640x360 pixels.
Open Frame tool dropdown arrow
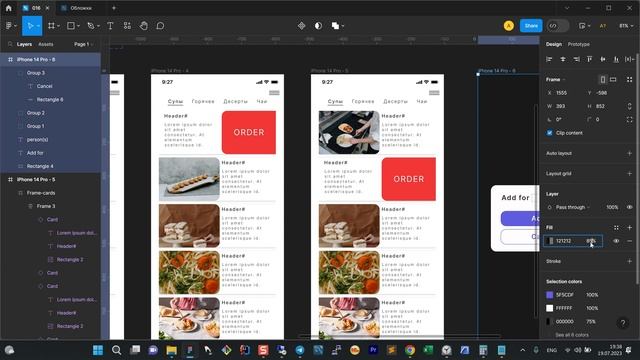coord(58,26)
